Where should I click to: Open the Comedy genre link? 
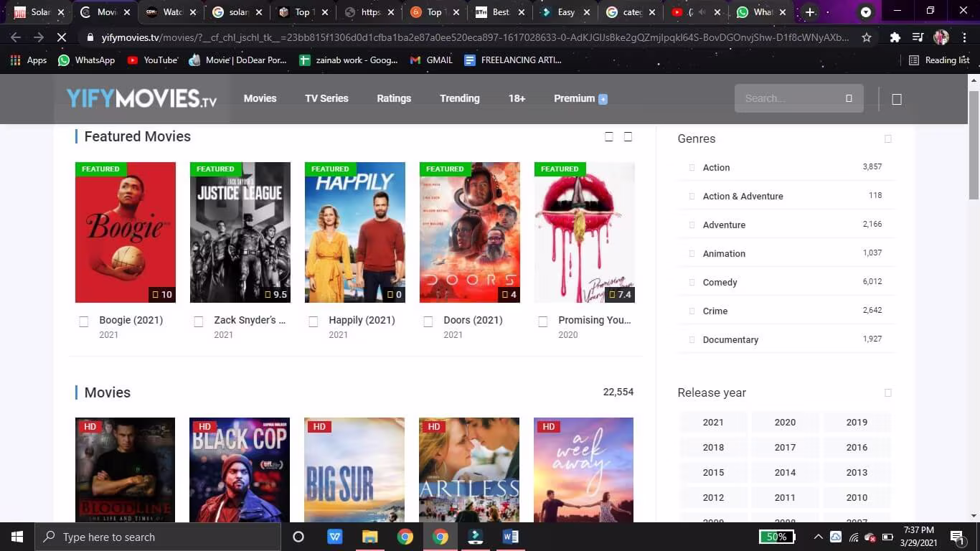click(x=720, y=282)
